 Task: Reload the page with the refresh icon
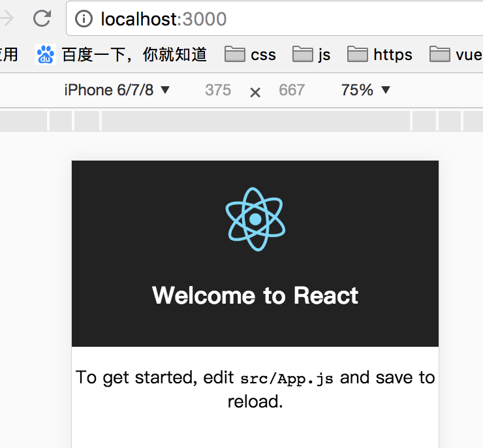coord(42,18)
